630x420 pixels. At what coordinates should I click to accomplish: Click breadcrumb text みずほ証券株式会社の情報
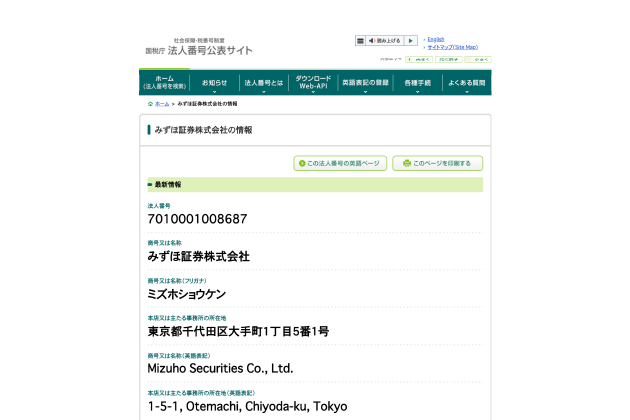pos(207,104)
